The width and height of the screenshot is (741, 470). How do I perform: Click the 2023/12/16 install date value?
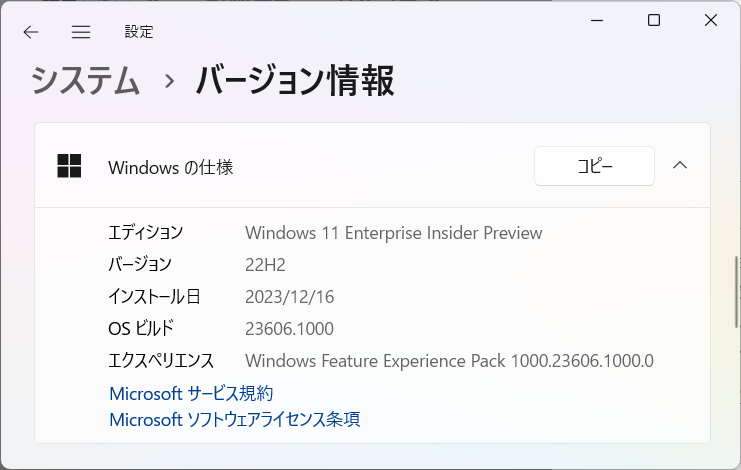[290, 297]
